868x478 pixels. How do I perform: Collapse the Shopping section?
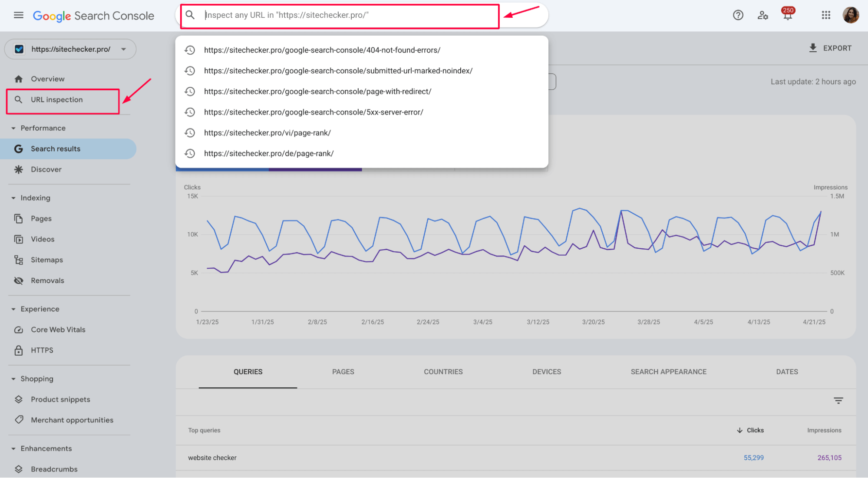[13, 379]
